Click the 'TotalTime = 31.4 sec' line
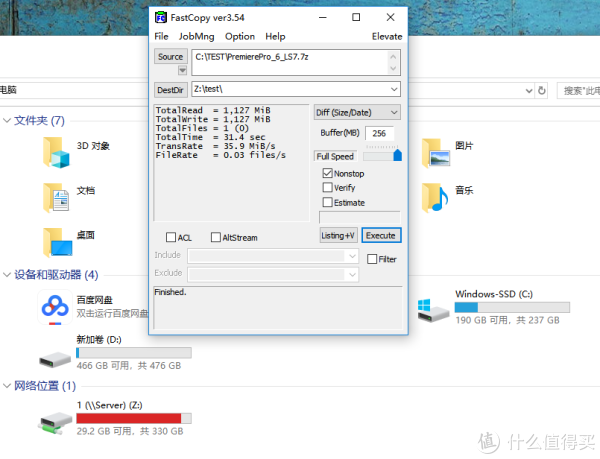 210,137
